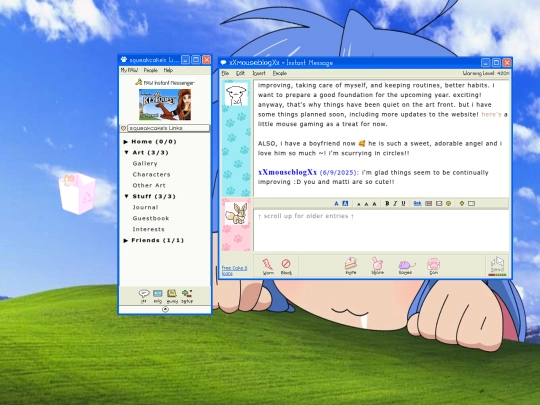Open the Interests entry
Viewport: 540px width, 405px height.
148,229
